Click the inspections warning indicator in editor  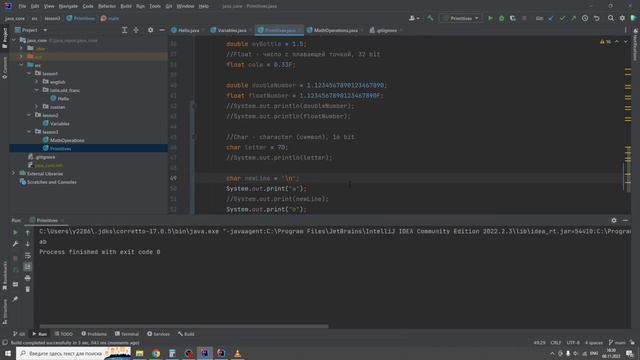[605, 42]
